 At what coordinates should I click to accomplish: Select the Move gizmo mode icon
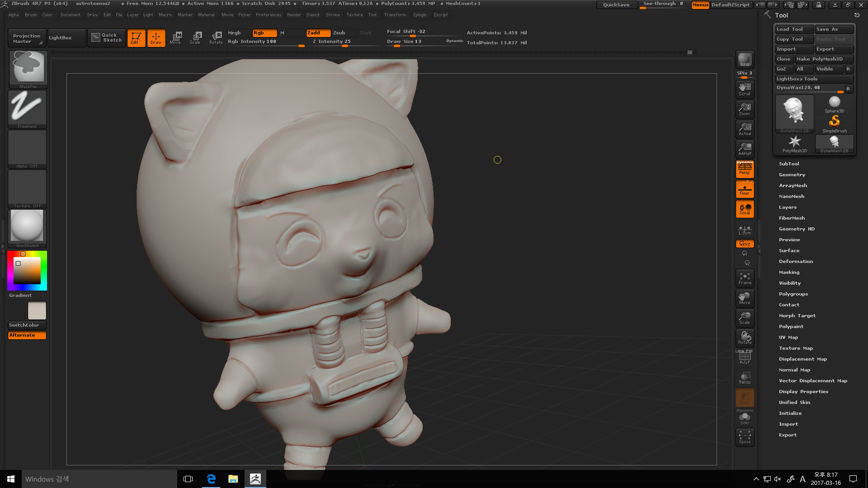(175, 38)
